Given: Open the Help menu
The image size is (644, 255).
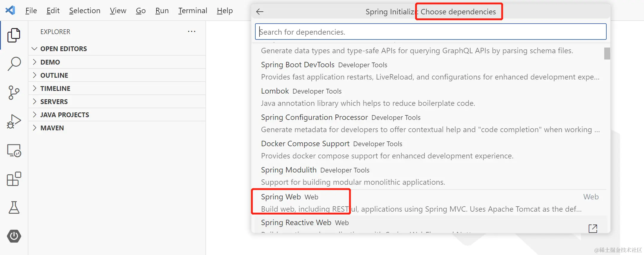Looking at the screenshot, I should (x=225, y=10).
